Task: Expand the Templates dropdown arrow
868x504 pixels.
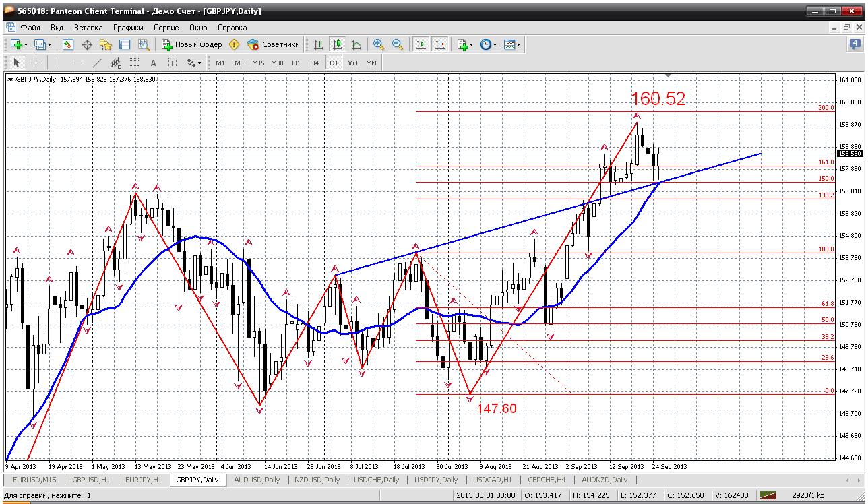Action: click(x=519, y=44)
